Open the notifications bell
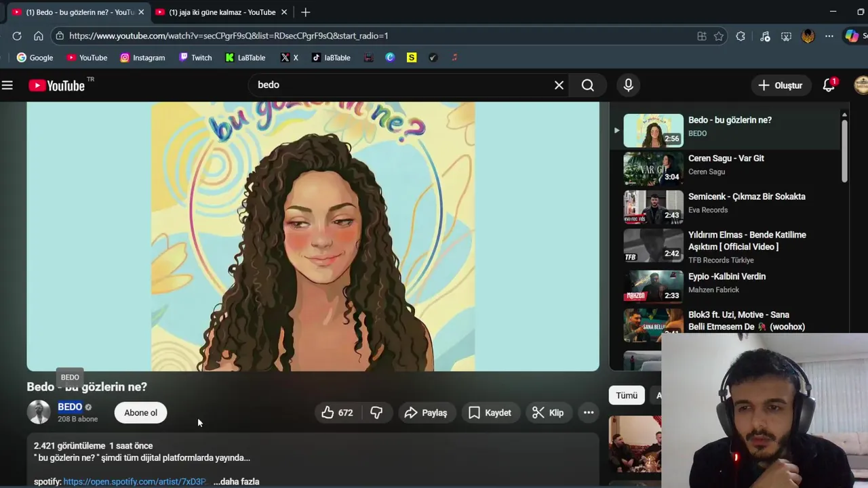This screenshot has height=488, width=868. tap(829, 85)
